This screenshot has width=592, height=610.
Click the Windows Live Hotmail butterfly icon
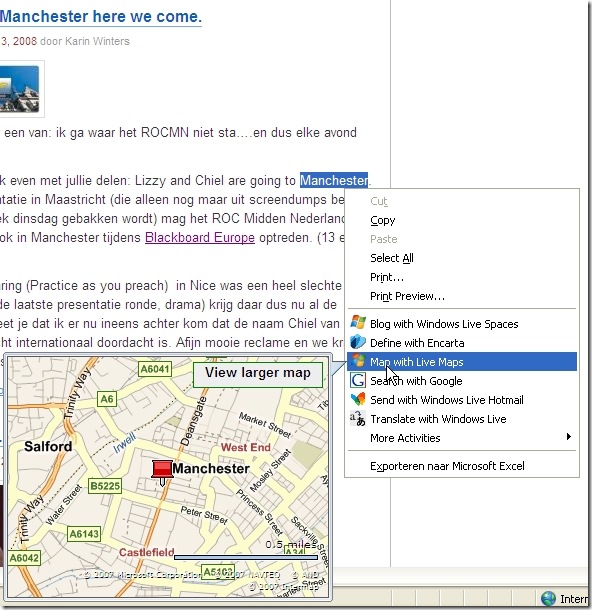click(x=358, y=399)
